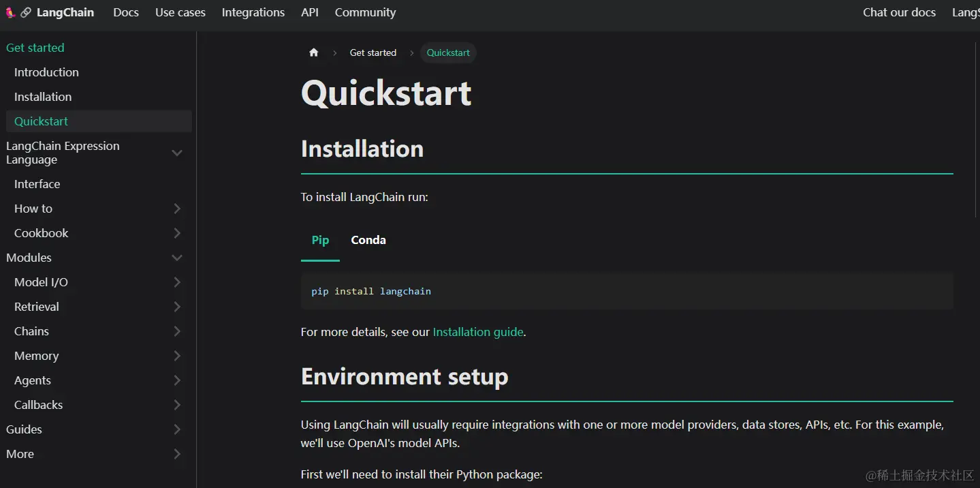Viewport: 980px width, 488px height.
Task: Open Modules in sidebar
Action: click(29, 258)
